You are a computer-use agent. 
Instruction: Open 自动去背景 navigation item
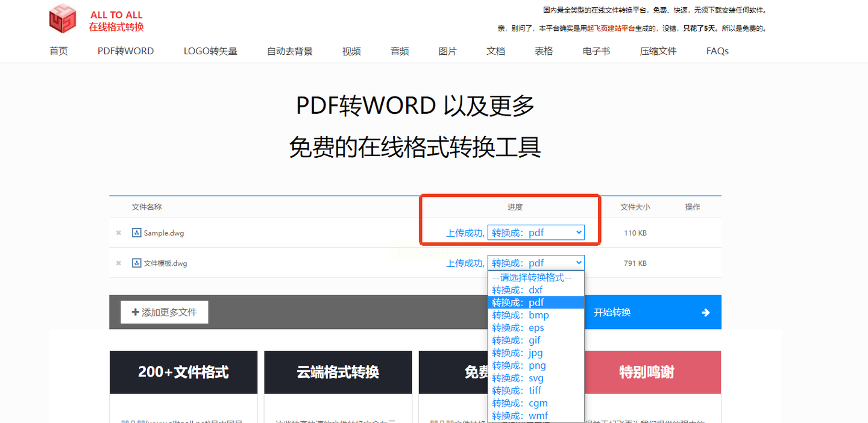[x=290, y=51]
